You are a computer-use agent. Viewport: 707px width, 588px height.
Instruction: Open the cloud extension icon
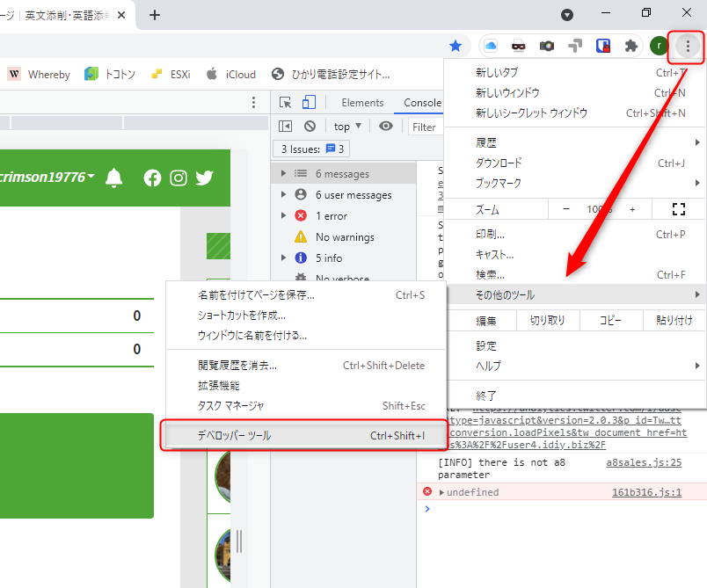[491, 46]
